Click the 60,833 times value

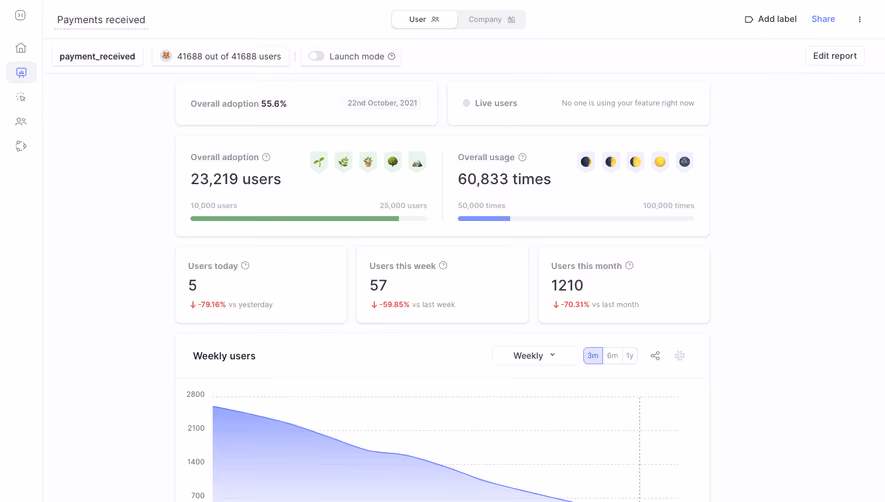tap(504, 179)
